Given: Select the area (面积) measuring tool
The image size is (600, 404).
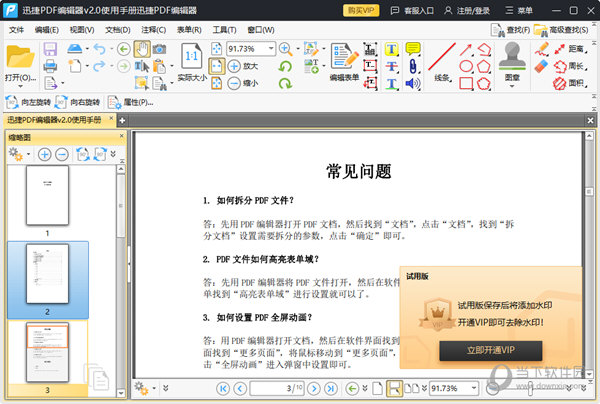Looking at the screenshot, I should (x=570, y=83).
